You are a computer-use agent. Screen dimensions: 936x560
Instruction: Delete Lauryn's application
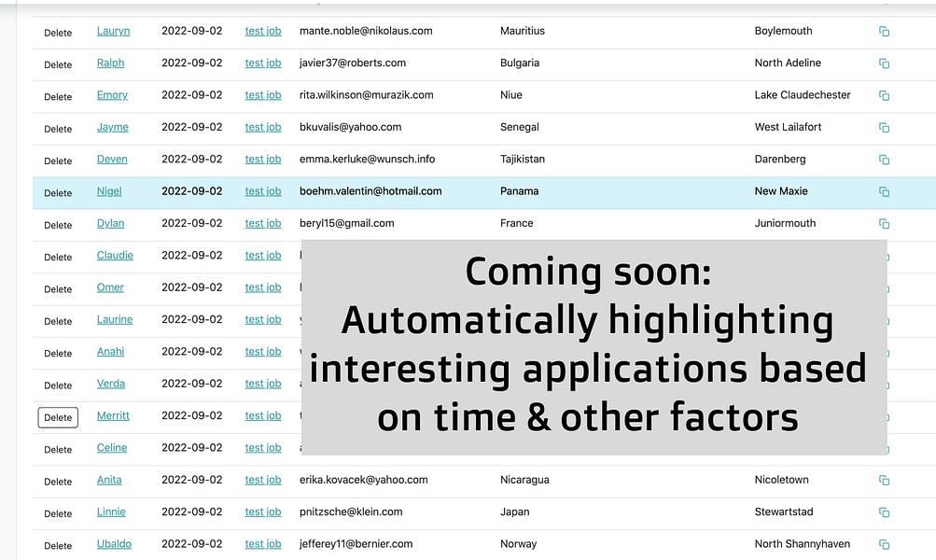58,33
